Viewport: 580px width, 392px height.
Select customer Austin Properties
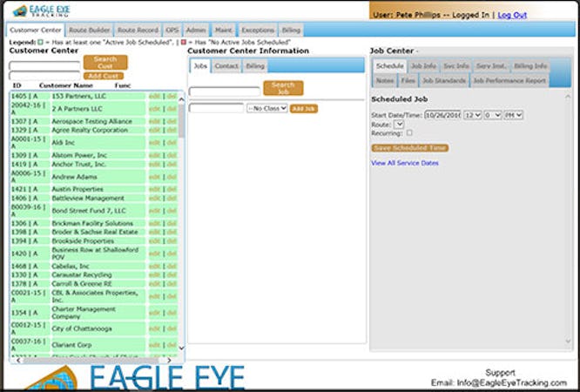pyautogui.click(x=78, y=189)
